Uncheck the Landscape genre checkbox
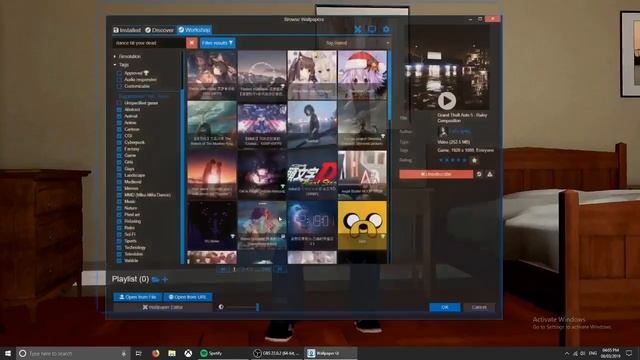This screenshot has width=640, height=360. (120, 175)
